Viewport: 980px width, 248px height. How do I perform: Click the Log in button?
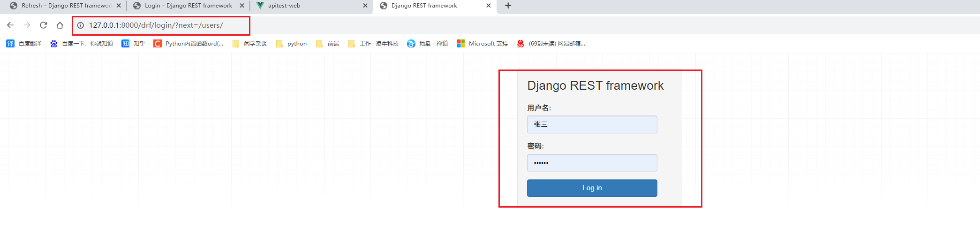point(592,188)
